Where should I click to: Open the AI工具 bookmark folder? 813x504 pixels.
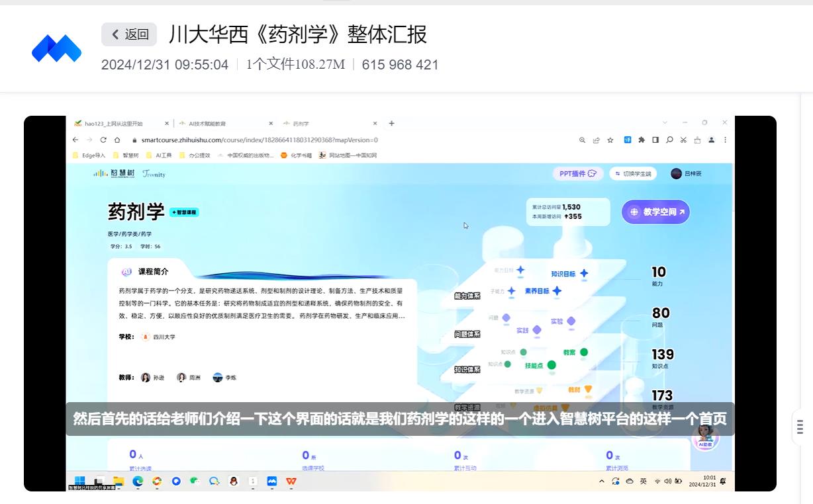click(159, 155)
